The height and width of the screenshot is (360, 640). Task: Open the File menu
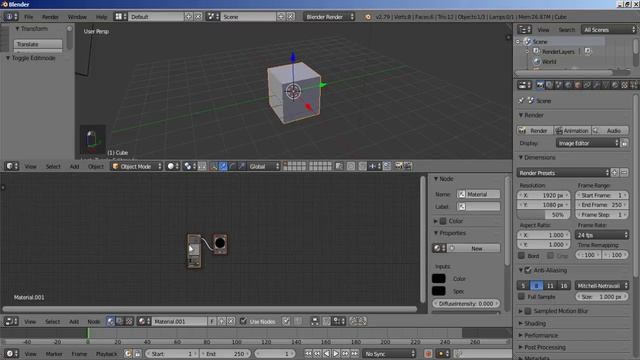(29, 17)
